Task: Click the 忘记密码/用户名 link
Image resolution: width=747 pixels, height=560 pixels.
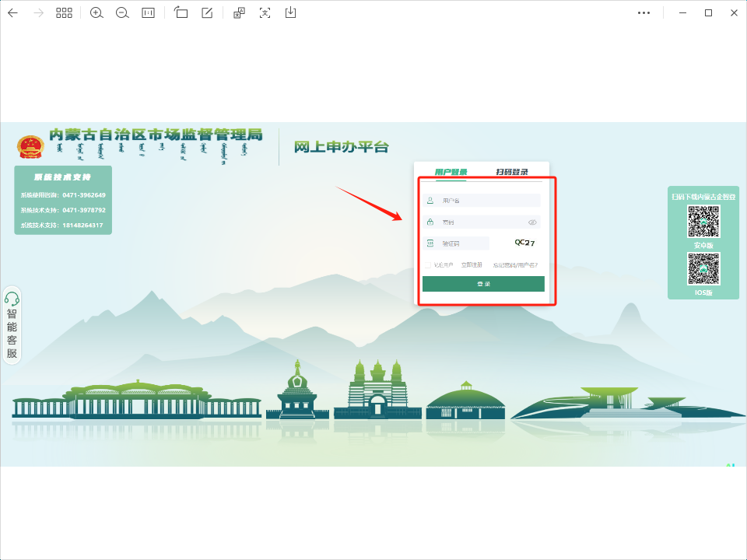Action: pos(515,265)
